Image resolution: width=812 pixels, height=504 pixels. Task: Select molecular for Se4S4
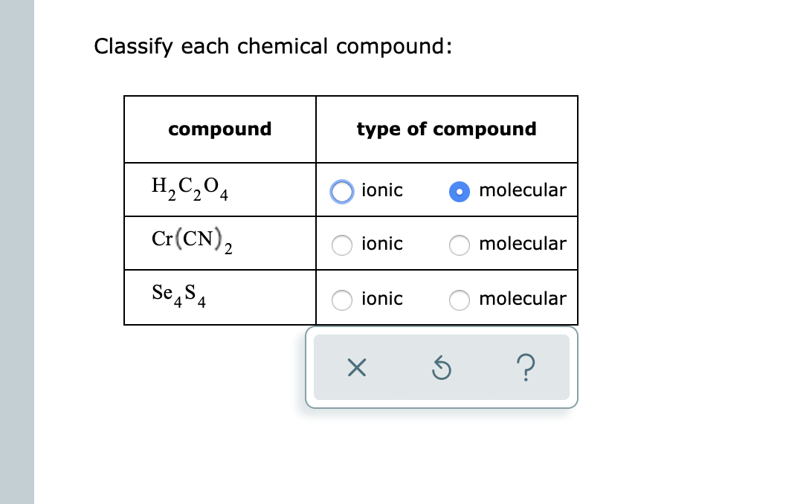point(460,300)
